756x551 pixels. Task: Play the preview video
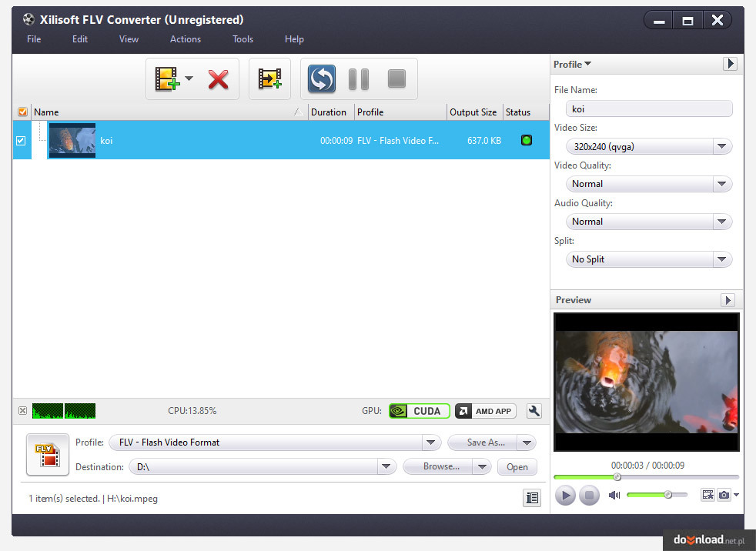(565, 495)
